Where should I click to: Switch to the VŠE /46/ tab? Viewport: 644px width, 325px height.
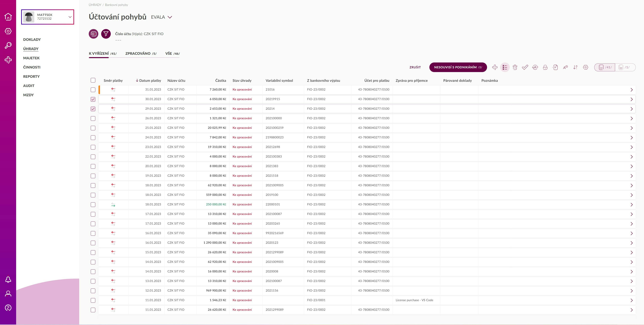click(x=172, y=53)
